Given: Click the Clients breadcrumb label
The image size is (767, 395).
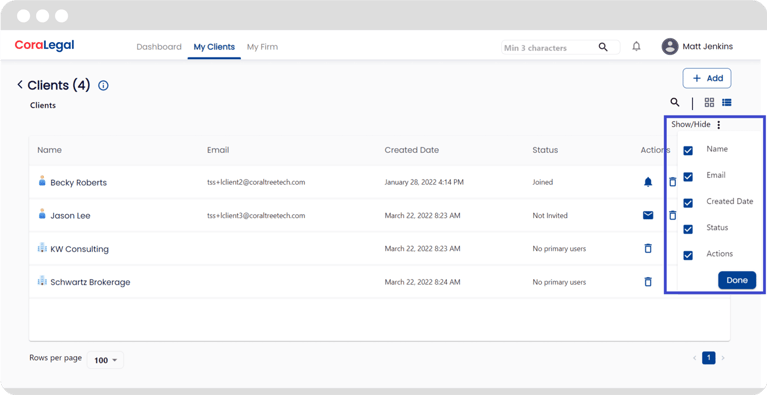Looking at the screenshot, I should coord(43,105).
